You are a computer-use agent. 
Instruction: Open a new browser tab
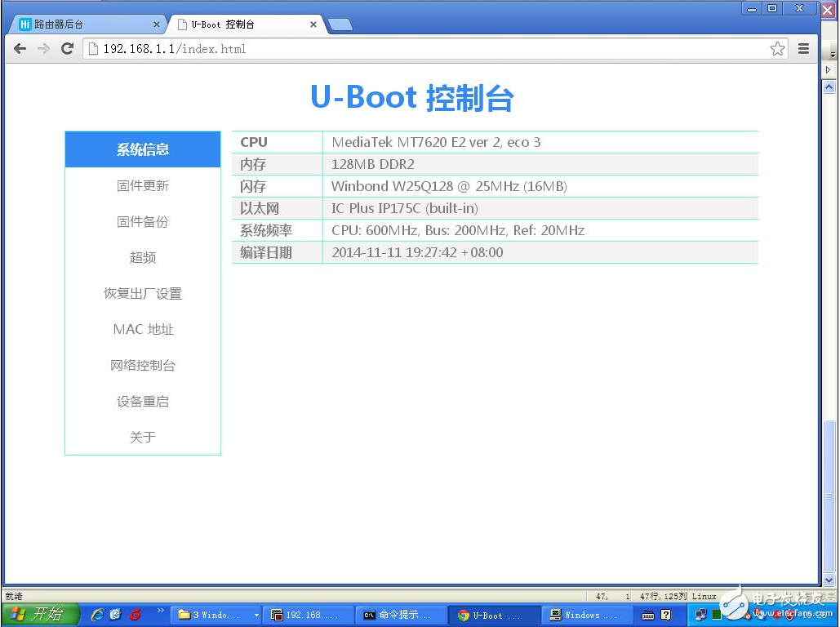[x=340, y=24]
